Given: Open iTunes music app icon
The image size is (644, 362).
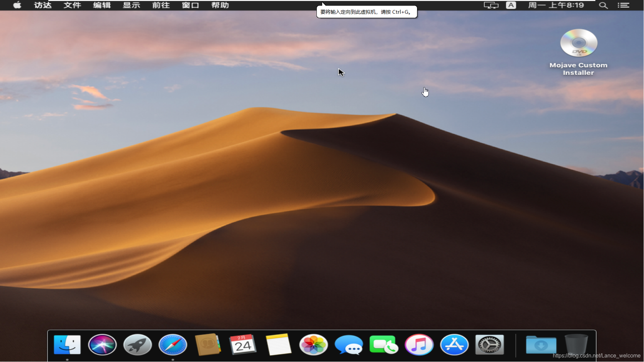Looking at the screenshot, I should [419, 345].
